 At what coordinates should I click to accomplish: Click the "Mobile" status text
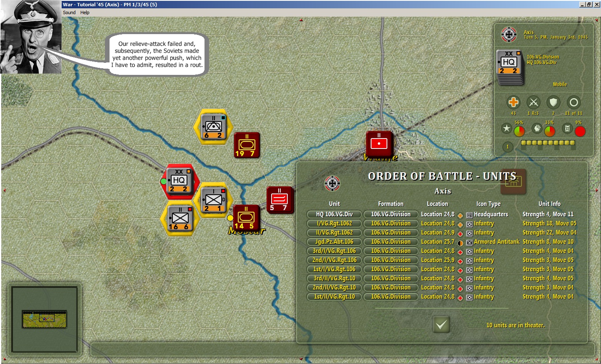[560, 84]
